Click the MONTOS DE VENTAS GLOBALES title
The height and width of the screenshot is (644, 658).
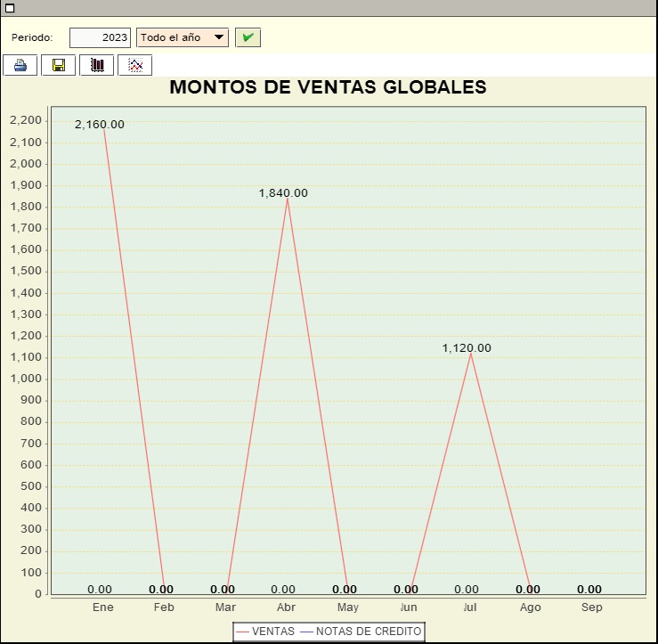coord(329,87)
